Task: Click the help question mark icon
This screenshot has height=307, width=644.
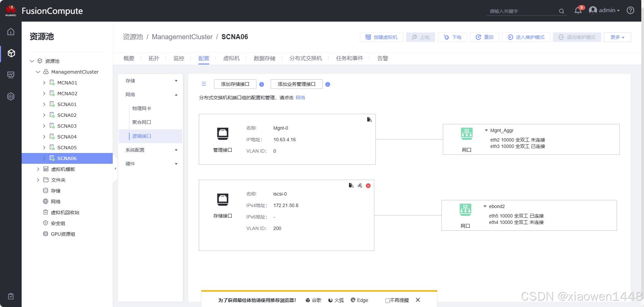Action: tap(630, 10)
